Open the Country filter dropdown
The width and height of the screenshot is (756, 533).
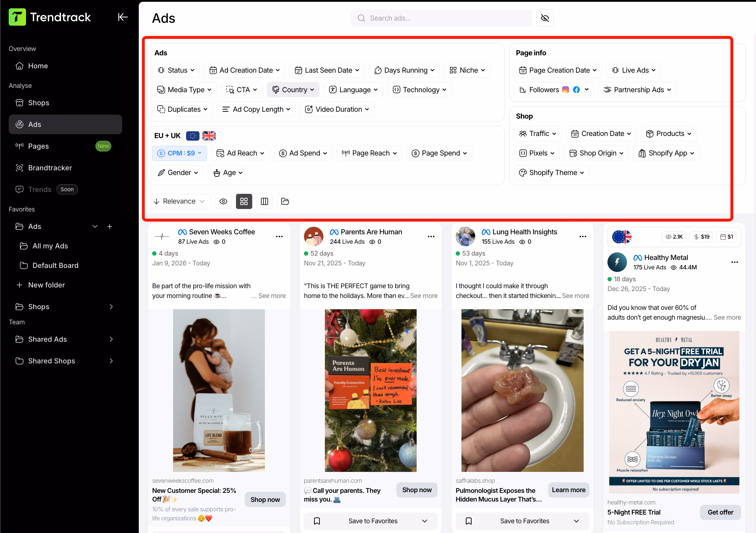293,89
